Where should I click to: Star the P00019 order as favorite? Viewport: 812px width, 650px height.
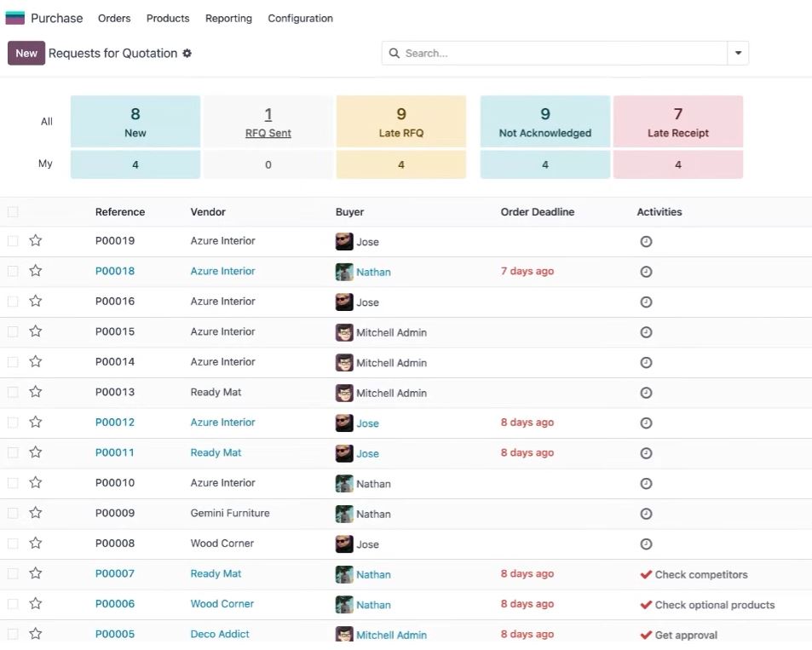[x=35, y=240]
